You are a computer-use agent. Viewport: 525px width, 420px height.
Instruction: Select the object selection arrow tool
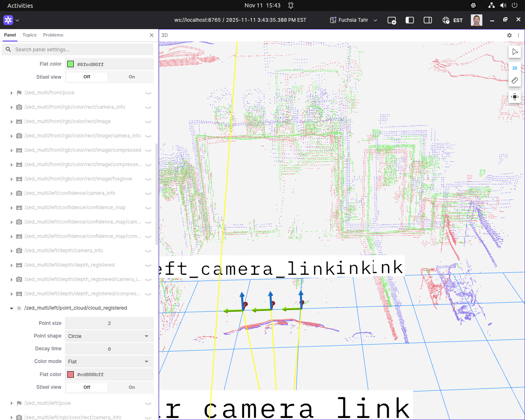pos(515,52)
